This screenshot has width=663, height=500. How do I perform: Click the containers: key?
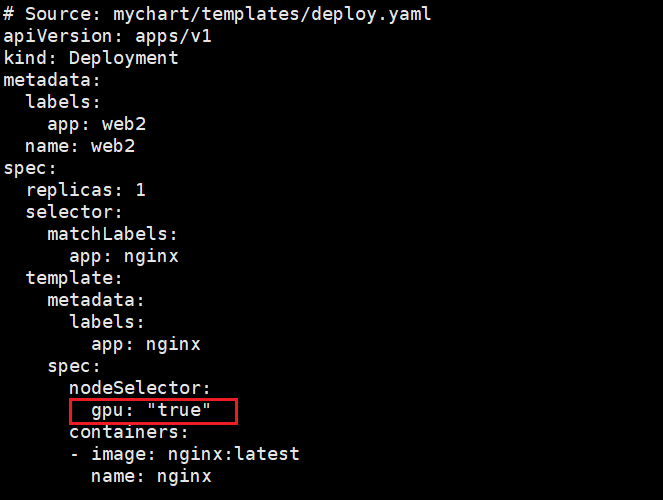pos(129,432)
